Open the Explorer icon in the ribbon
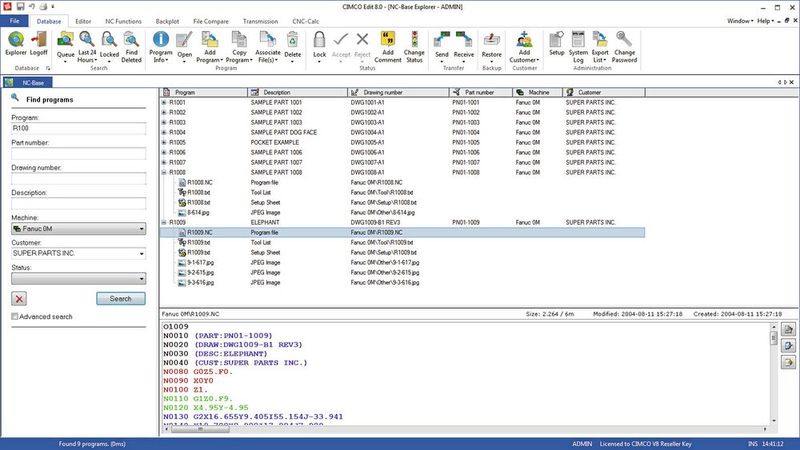Image resolution: width=800 pixels, height=450 pixels. [15, 46]
